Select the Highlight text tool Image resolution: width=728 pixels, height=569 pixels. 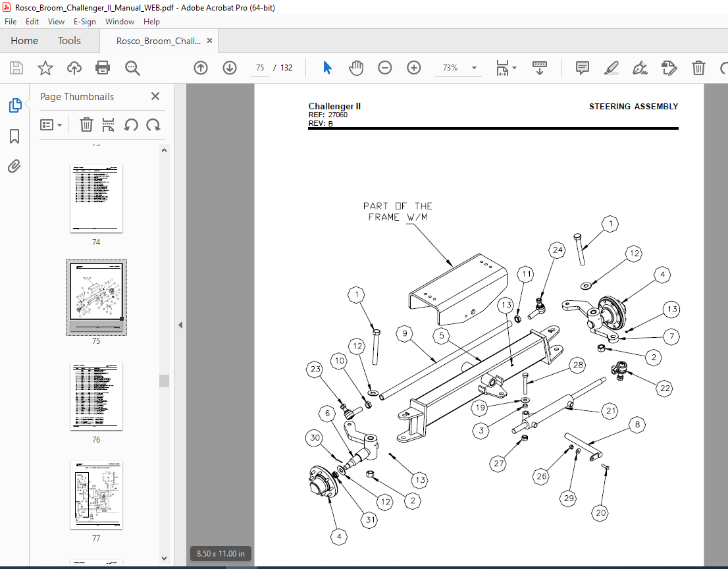tap(611, 68)
